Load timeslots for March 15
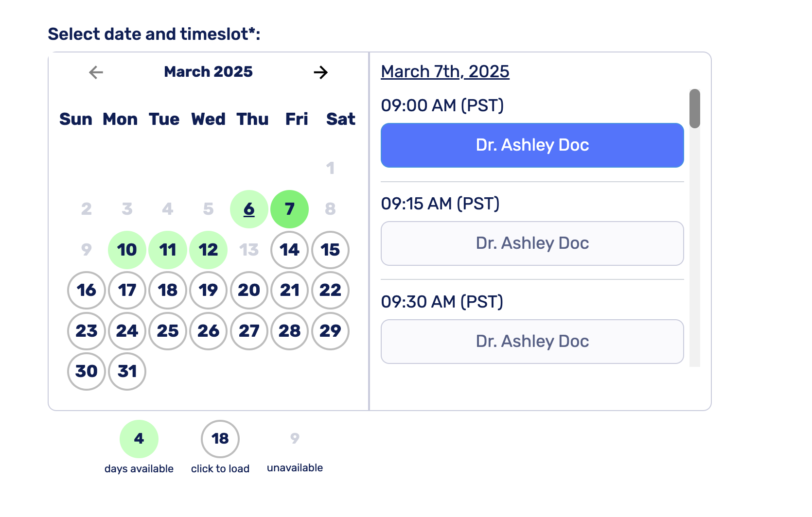 click(x=330, y=250)
